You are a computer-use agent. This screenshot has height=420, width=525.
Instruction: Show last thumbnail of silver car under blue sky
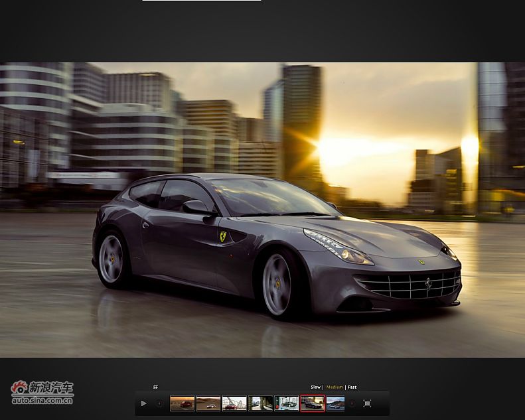[336, 403]
